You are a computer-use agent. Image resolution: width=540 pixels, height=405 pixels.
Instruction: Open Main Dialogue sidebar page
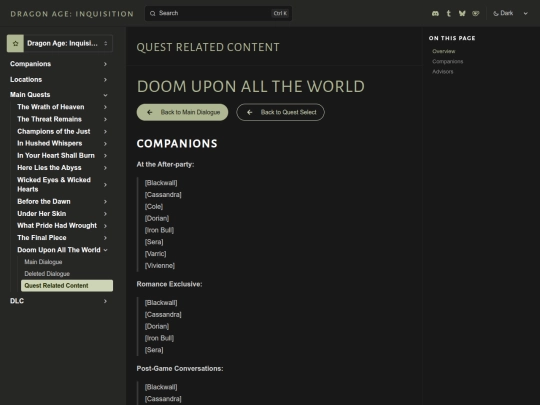pyautogui.click(x=43, y=262)
